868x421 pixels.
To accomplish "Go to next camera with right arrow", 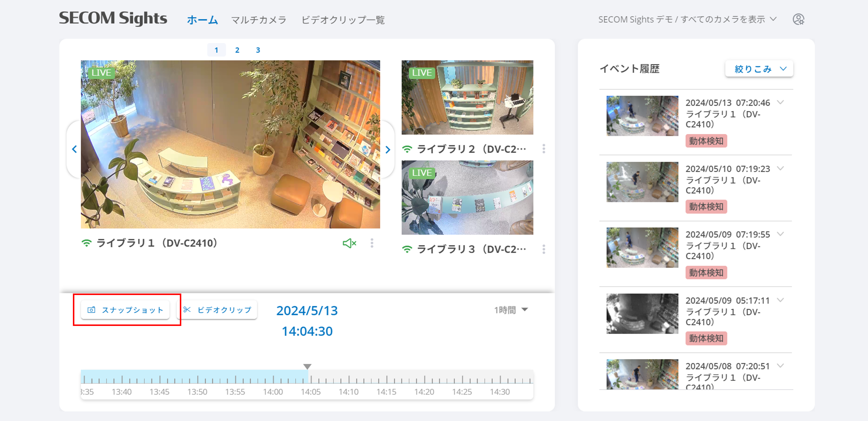I will click(x=387, y=149).
